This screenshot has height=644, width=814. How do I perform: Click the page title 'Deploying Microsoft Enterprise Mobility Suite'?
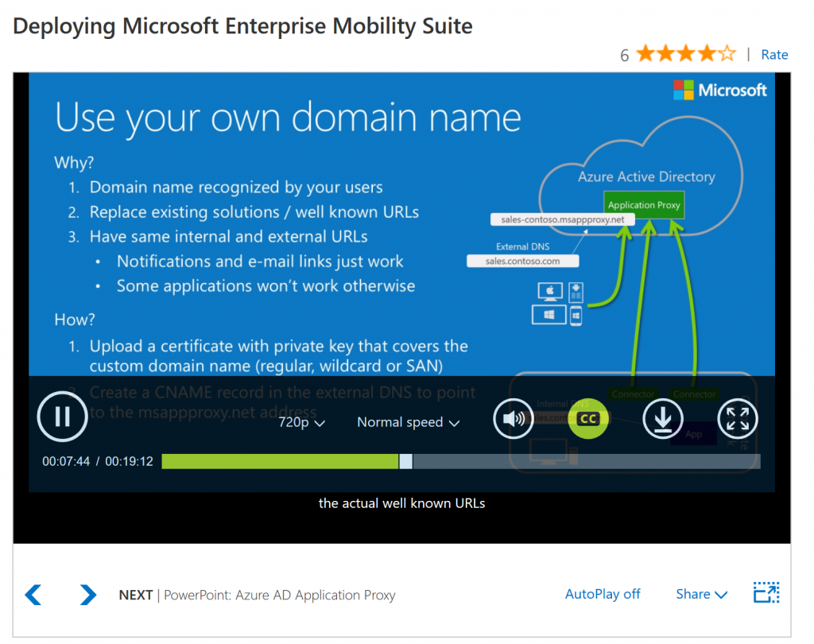point(242,26)
